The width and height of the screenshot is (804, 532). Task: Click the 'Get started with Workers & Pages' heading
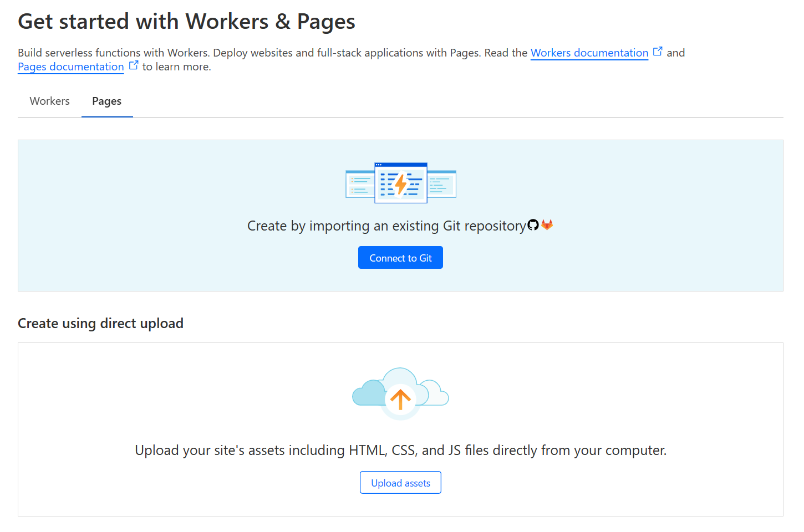click(x=186, y=22)
